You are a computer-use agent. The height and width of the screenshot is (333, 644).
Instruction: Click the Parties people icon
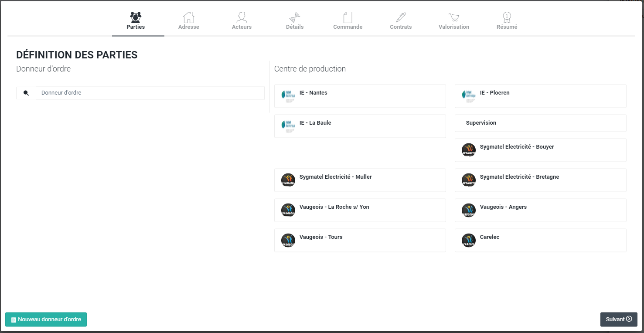click(x=136, y=17)
